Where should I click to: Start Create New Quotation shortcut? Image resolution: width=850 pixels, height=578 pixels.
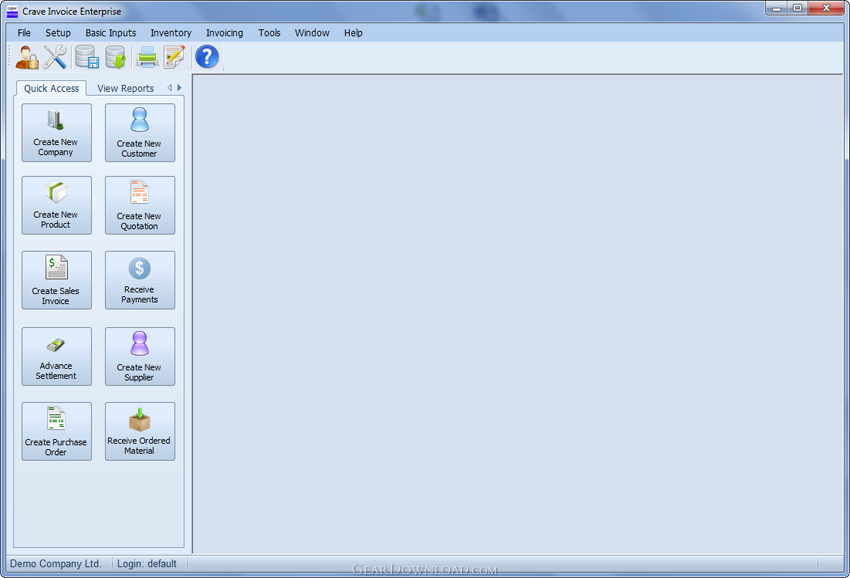coord(140,205)
